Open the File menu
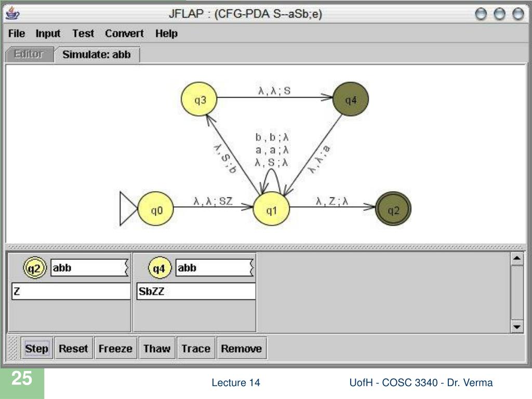The width and height of the screenshot is (532, 399). [17, 34]
